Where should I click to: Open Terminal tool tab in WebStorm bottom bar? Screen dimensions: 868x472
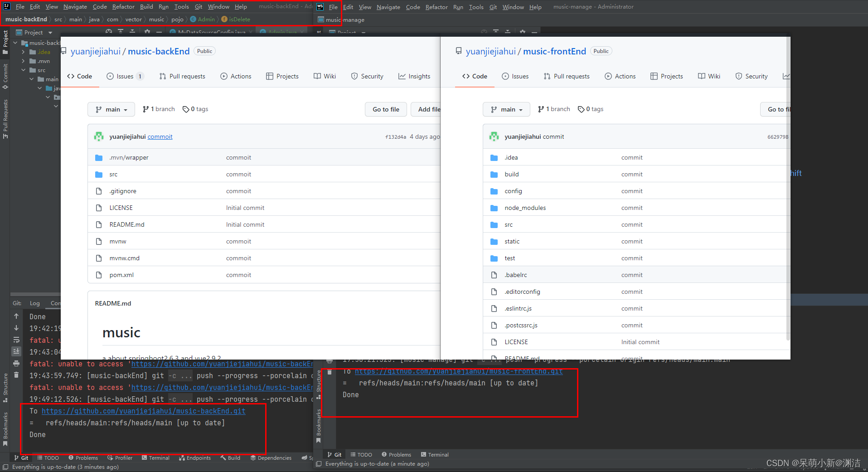(435, 454)
